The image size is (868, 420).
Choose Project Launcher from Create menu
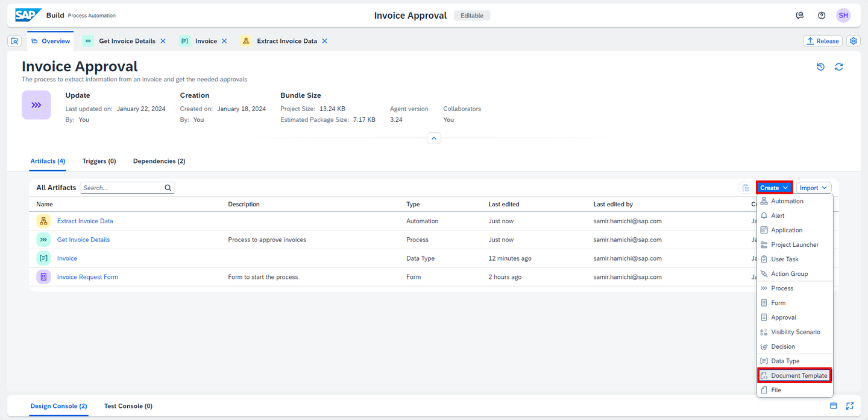pyautogui.click(x=794, y=244)
